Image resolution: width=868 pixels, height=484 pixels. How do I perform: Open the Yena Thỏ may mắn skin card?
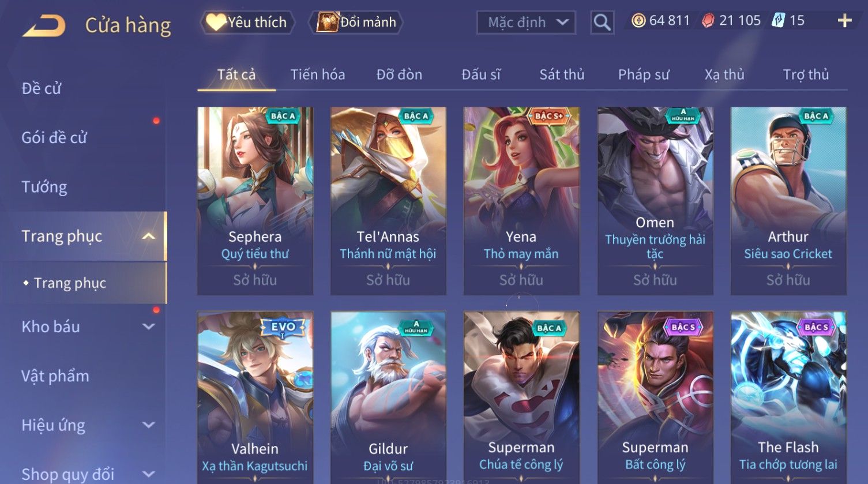521,201
